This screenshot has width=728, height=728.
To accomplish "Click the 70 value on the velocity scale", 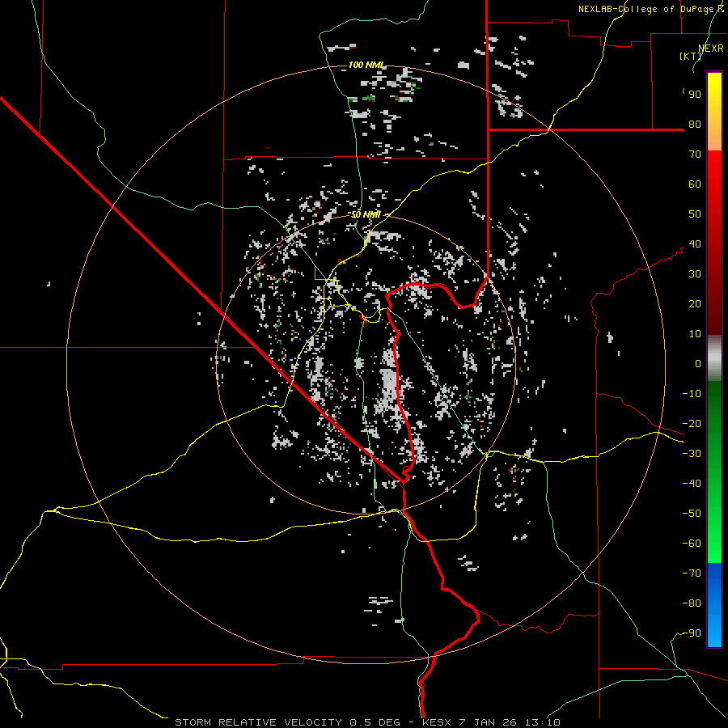I will pos(695,154).
